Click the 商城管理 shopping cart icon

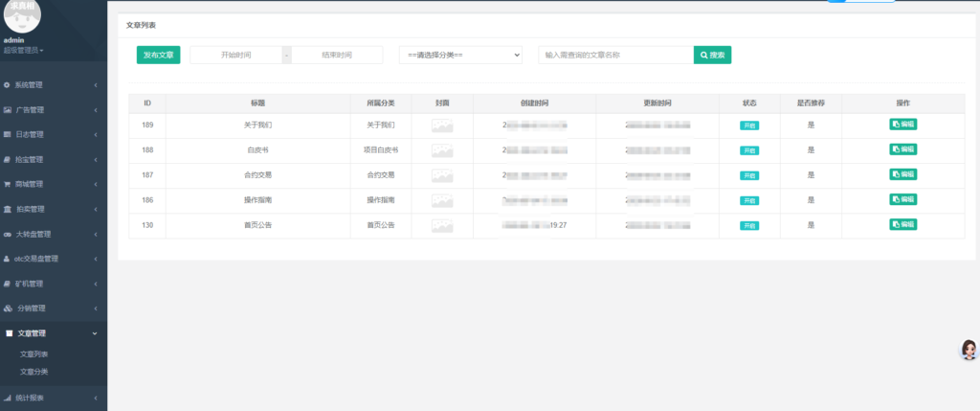8,184
